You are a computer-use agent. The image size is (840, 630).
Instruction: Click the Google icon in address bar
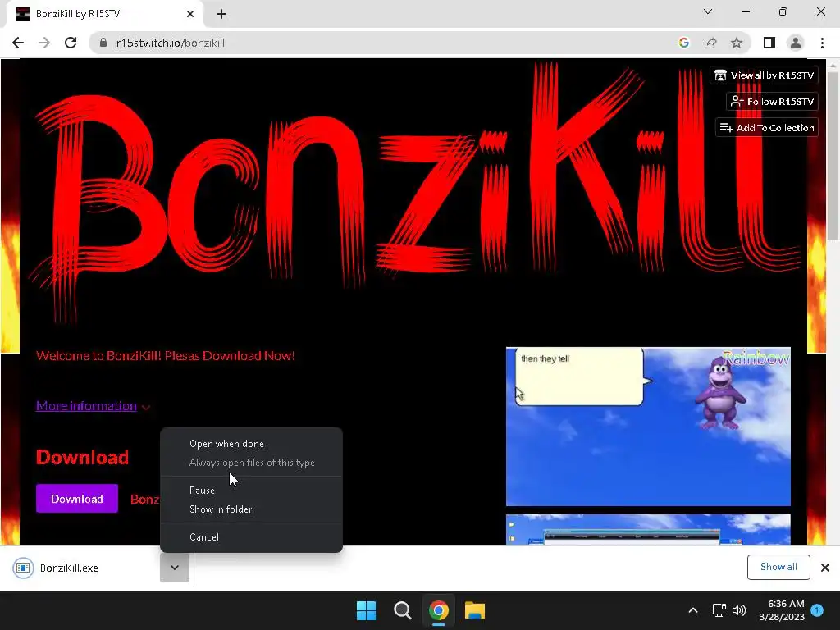click(x=684, y=43)
